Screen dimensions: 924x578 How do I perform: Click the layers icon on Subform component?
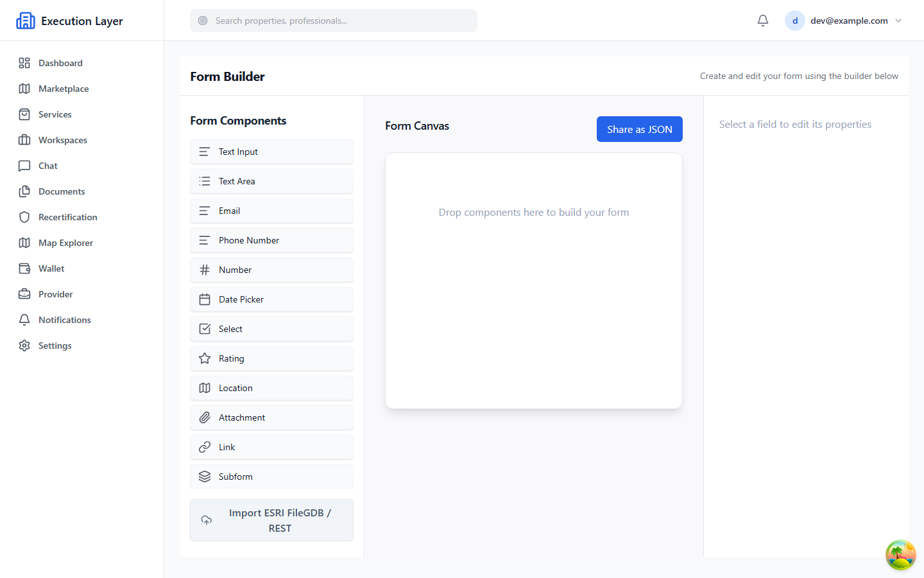205,477
